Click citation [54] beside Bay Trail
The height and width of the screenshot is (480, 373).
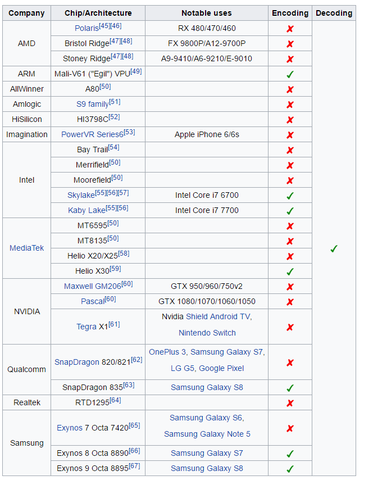click(114, 147)
